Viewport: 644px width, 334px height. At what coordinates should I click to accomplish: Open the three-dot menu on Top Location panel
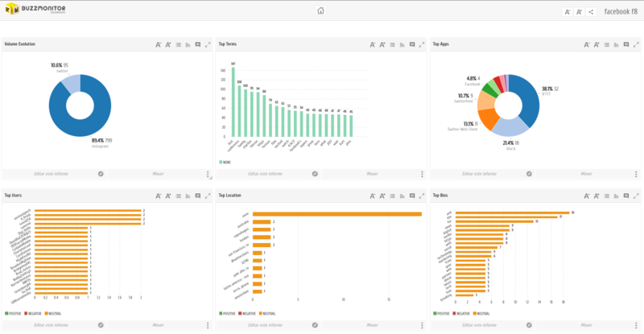point(422,325)
